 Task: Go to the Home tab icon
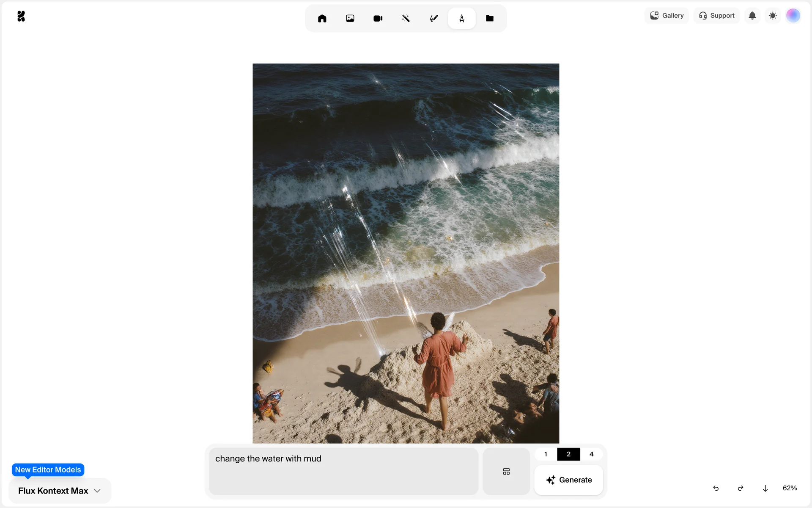click(322, 18)
